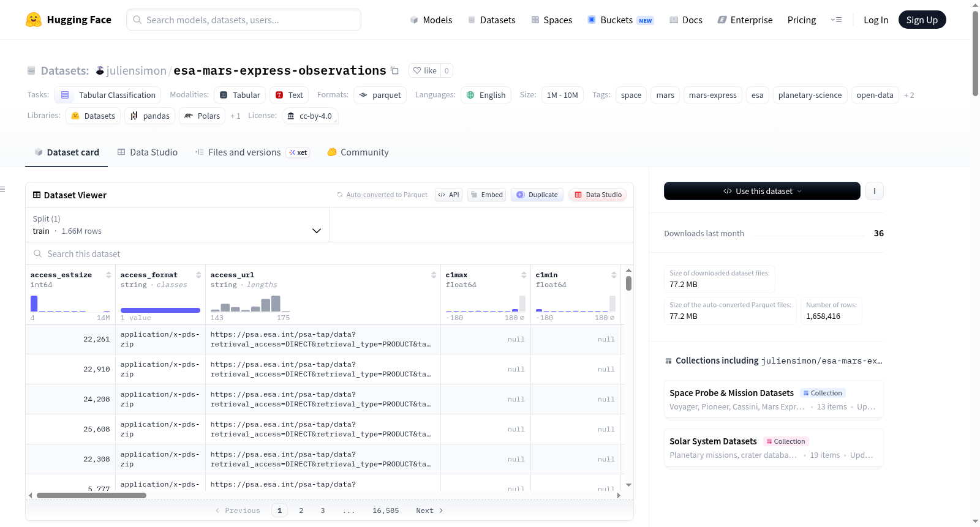The height and width of the screenshot is (527, 980).
Task: Select the Text modality tag
Action: [x=289, y=95]
